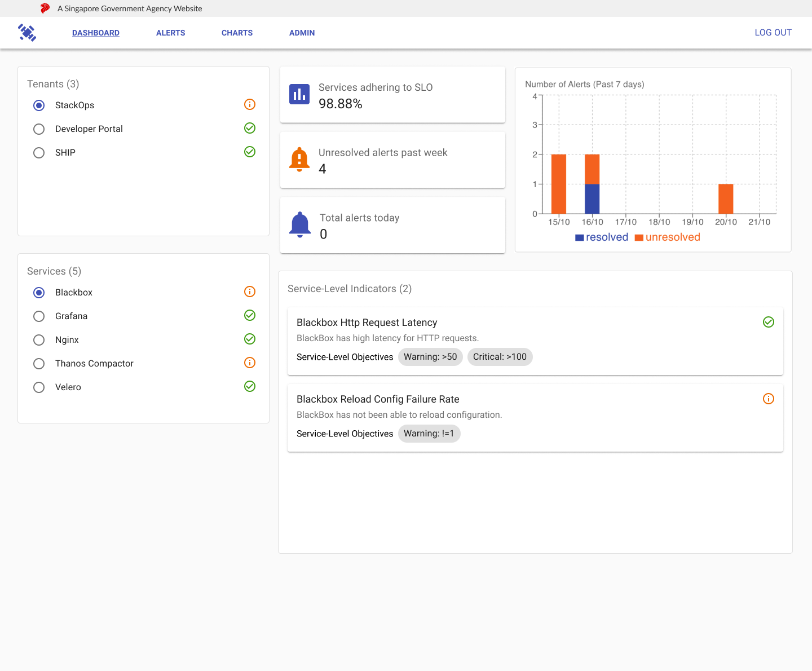
Task: Click the Developer Portal green check icon
Action: (250, 128)
